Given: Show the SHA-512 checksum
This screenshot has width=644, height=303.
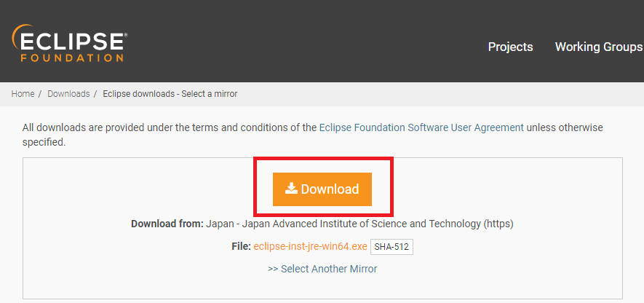Looking at the screenshot, I should pyautogui.click(x=391, y=247).
